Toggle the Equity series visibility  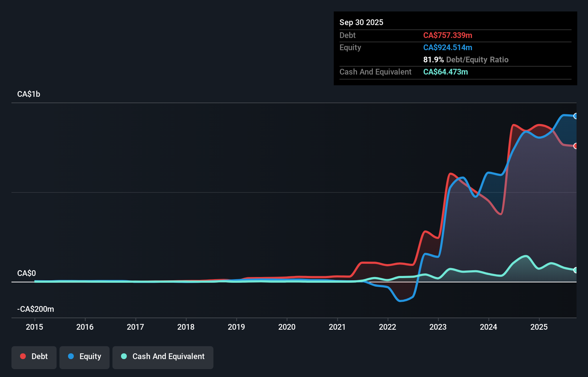click(85, 356)
